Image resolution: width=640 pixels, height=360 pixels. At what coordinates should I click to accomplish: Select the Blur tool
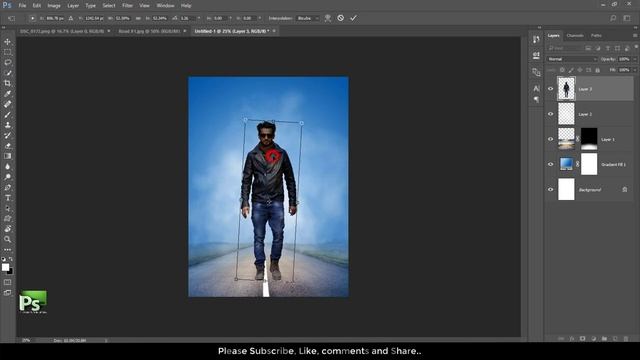click(x=7, y=167)
